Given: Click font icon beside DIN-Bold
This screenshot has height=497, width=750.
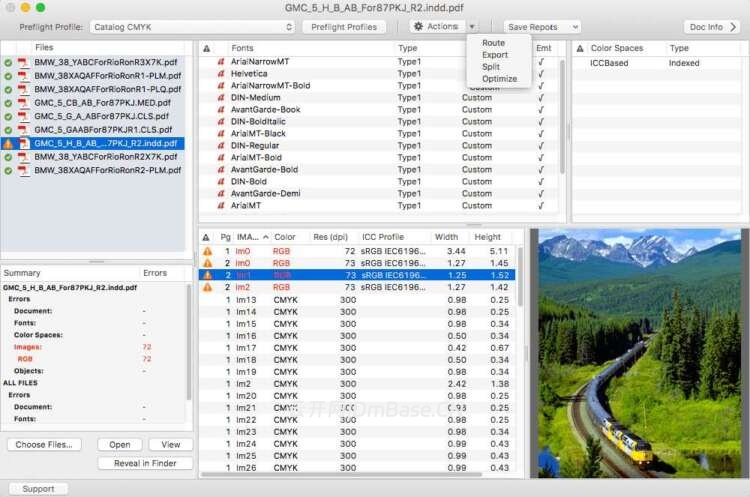Looking at the screenshot, I should click(x=221, y=182).
